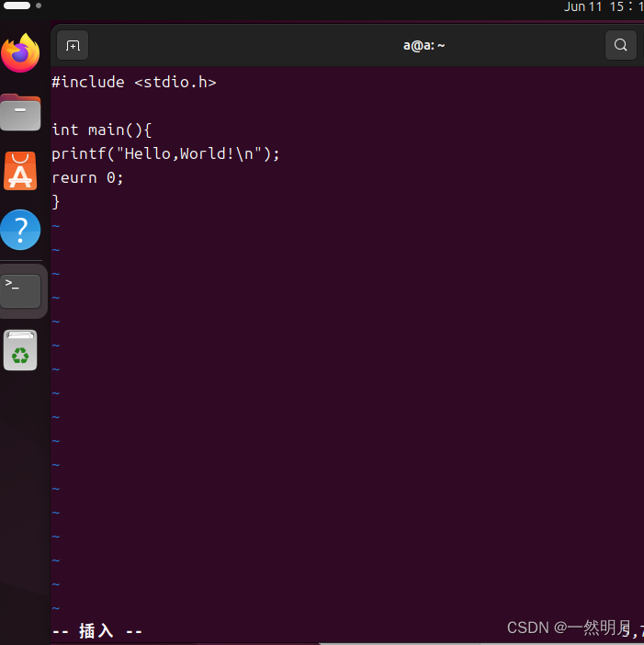Screen dimensions: 644x645
Task: Open the Files manager dock icon
Action: tap(20, 112)
